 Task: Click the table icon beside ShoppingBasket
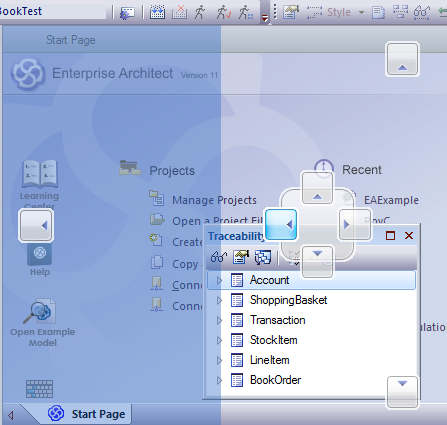click(237, 300)
